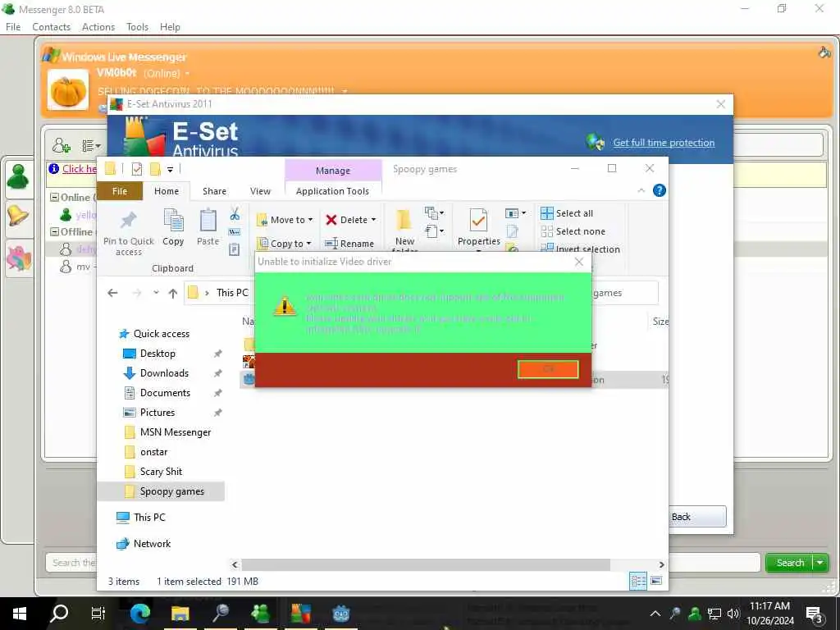Click the Copy path icon in ribbon
The image size is (840, 630).
click(x=235, y=232)
